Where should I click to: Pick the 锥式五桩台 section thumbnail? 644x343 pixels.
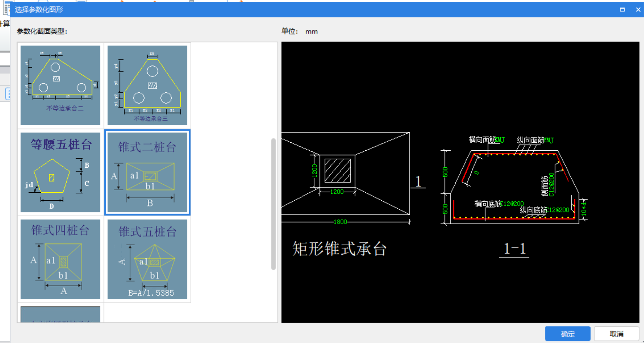click(147, 259)
